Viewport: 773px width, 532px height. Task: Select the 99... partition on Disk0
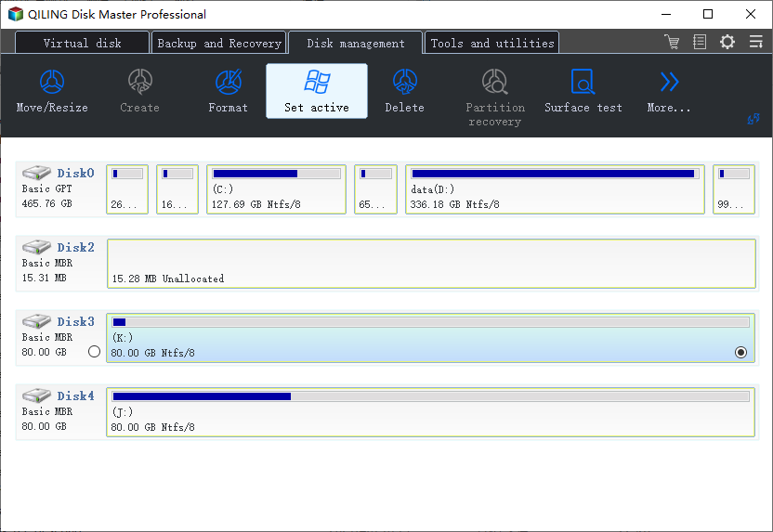[734, 189]
